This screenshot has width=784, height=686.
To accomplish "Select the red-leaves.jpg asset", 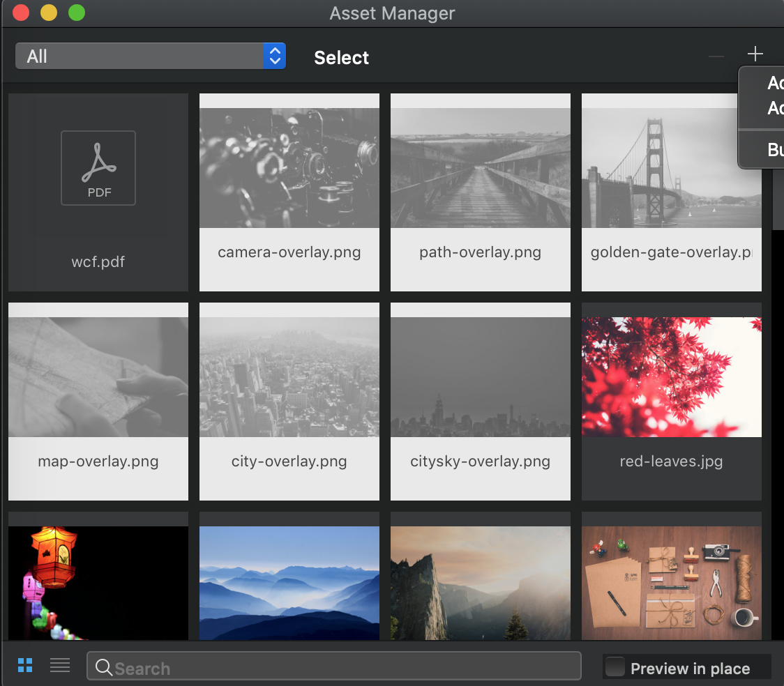I will pyautogui.click(x=672, y=377).
